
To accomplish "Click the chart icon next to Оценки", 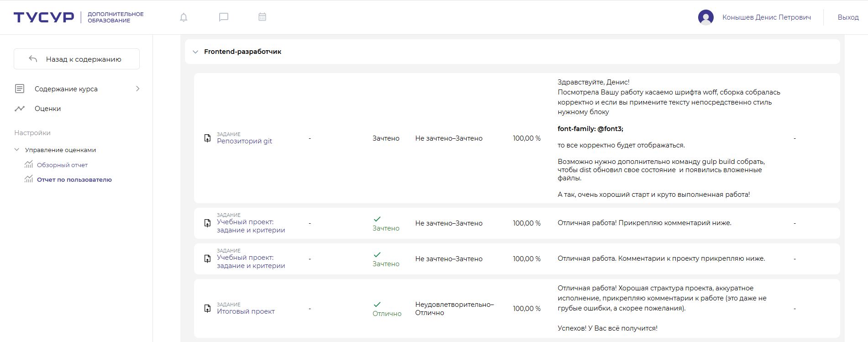I will (x=20, y=109).
